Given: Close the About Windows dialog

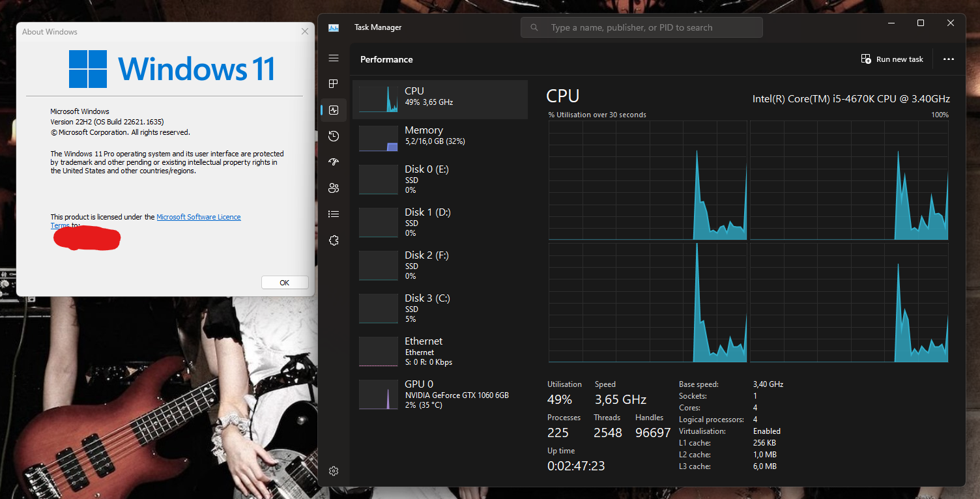Looking at the screenshot, I should coord(305,31).
